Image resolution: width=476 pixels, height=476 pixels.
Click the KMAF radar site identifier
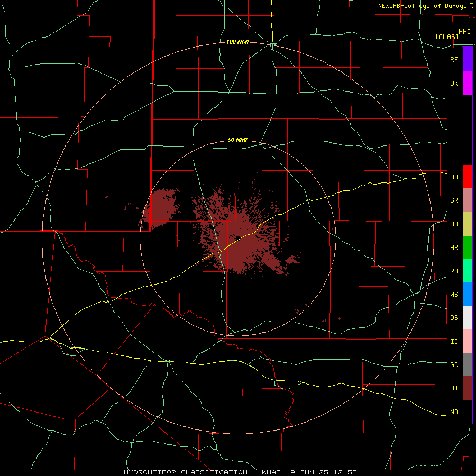[271, 472]
